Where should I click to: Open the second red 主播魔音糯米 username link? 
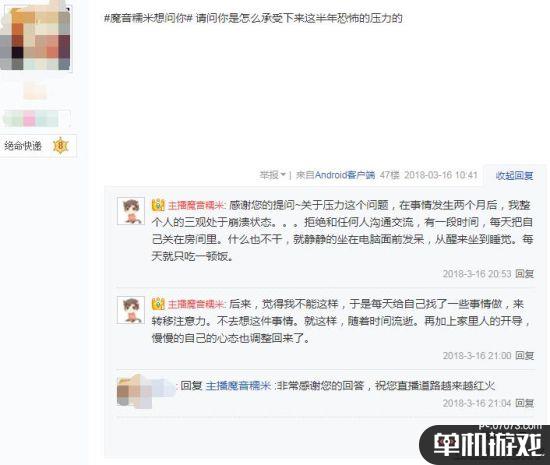pos(196,304)
